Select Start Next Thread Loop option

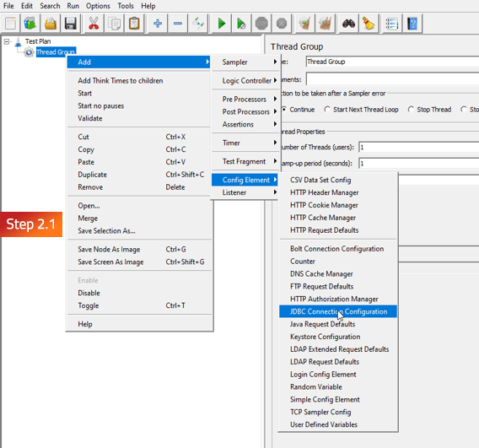[x=327, y=109]
